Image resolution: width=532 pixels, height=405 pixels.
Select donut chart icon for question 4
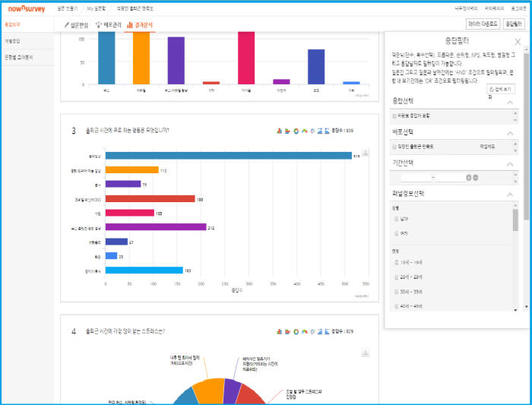[x=296, y=331]
